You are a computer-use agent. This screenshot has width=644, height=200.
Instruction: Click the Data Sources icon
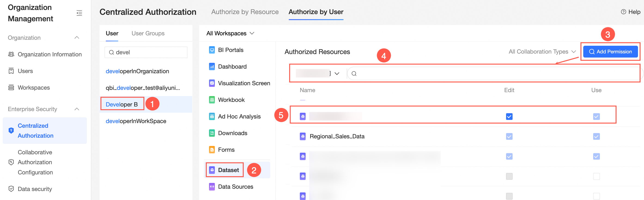(x=212, y=187)
